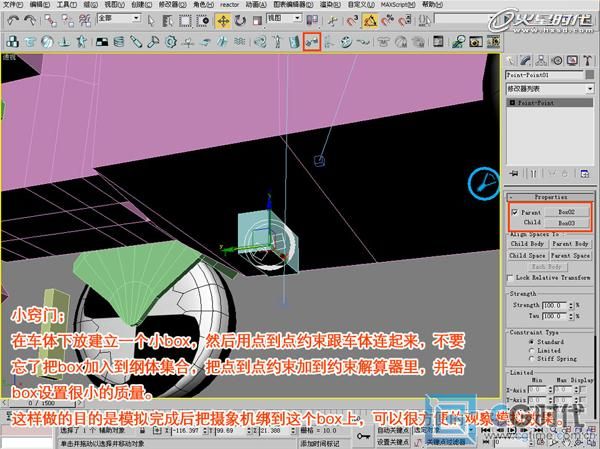This screenshot has height=449, width=600.
Task: Activate the Select and Rotate tool
Action: (x=240, y=21)
